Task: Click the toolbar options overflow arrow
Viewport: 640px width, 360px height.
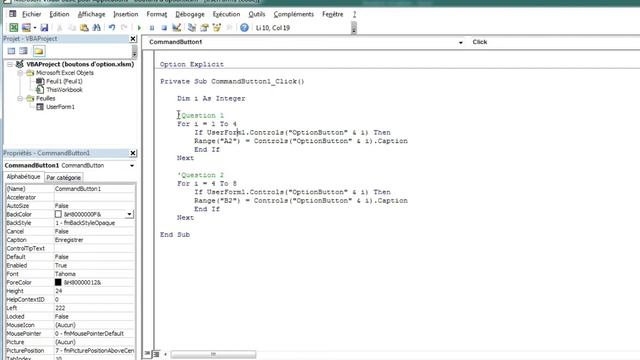Action: pyautogui.click(x=354, y=28)
